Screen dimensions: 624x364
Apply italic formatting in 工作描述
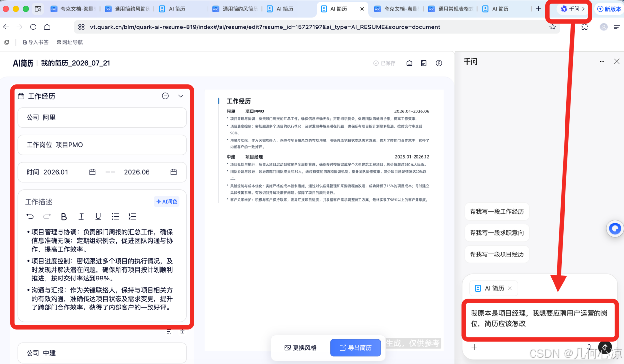pyautogui.click(x=81, y=216)
